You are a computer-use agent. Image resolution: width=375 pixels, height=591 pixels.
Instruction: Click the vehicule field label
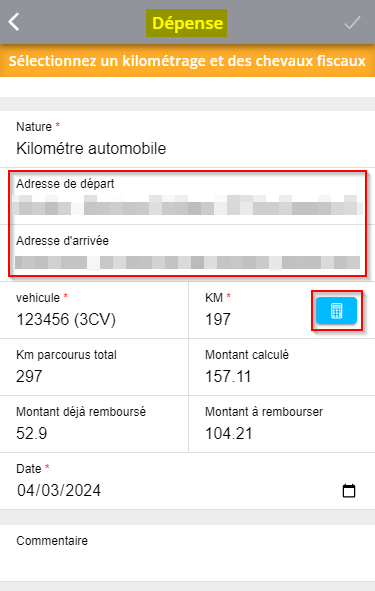coord(38,298)
